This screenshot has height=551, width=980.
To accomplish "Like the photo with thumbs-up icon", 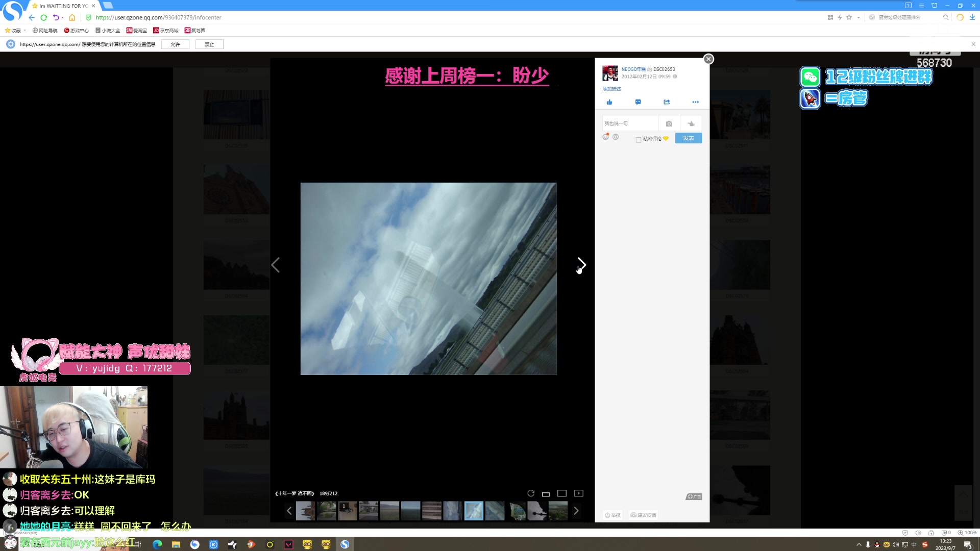I will tap(609, 102).
